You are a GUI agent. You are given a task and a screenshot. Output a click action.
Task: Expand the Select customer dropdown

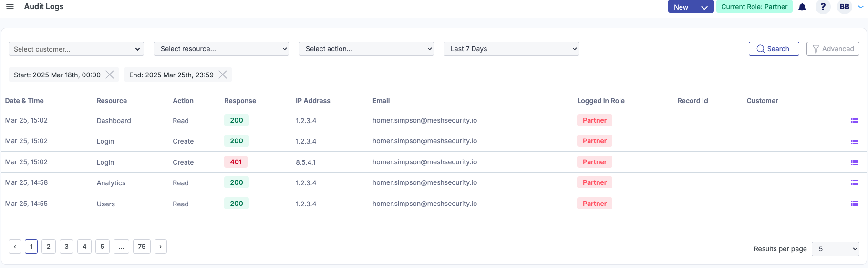pos(76,49)
